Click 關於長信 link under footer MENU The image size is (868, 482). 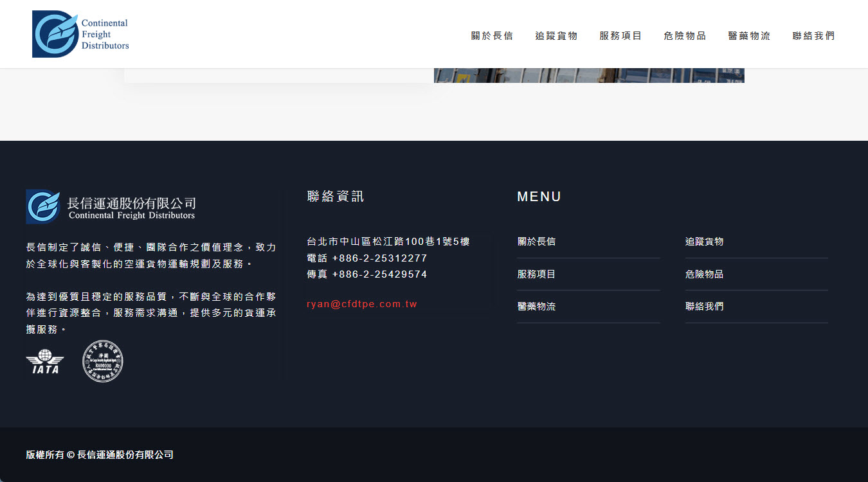point(536,242)
